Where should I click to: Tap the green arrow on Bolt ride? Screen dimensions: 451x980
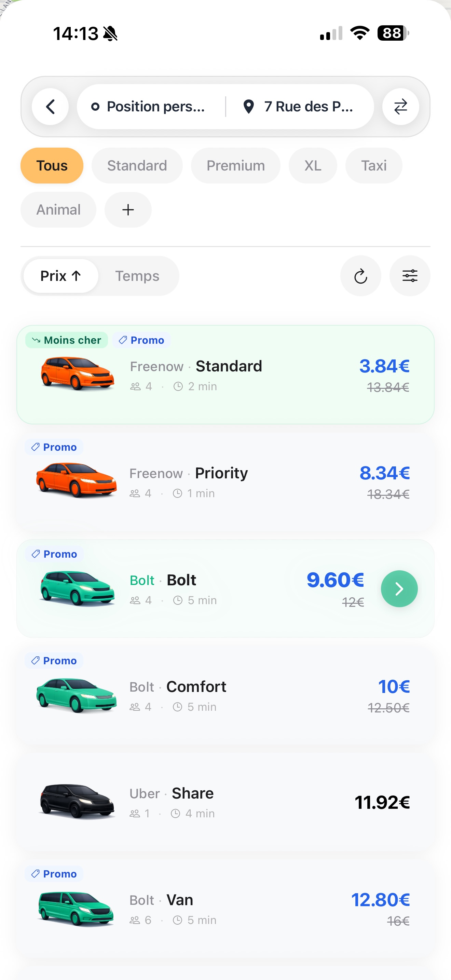(x=399, y=588)
